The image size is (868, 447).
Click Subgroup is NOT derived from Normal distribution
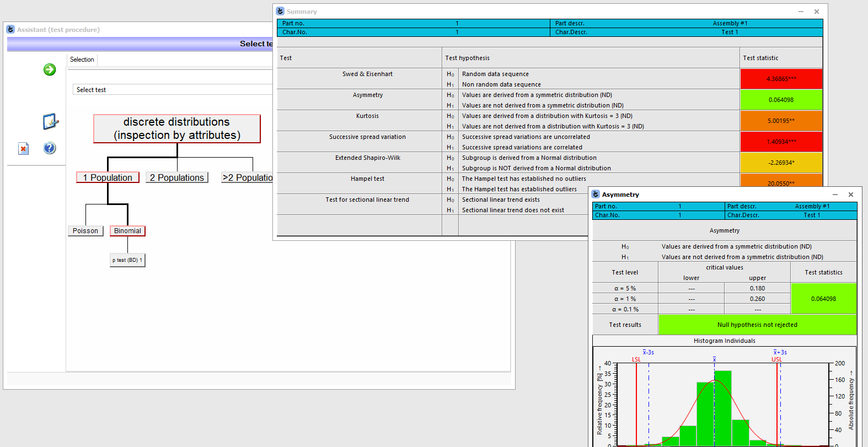tap(536, 168)
